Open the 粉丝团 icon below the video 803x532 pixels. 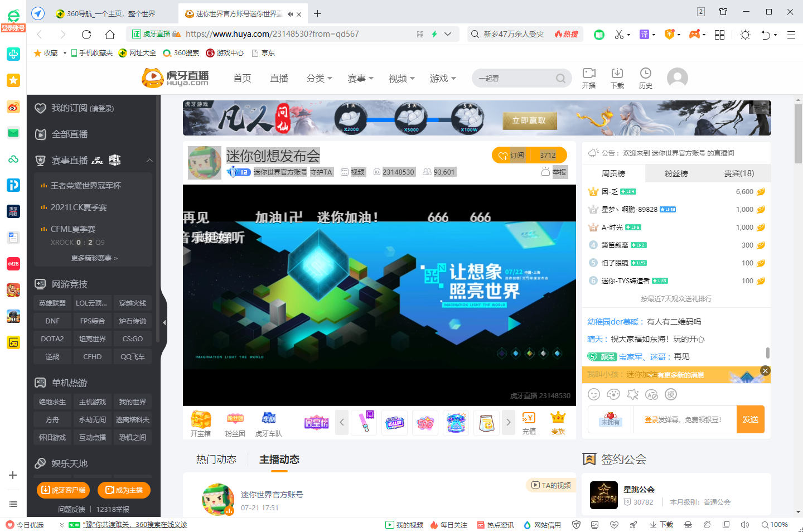point(235,419)
